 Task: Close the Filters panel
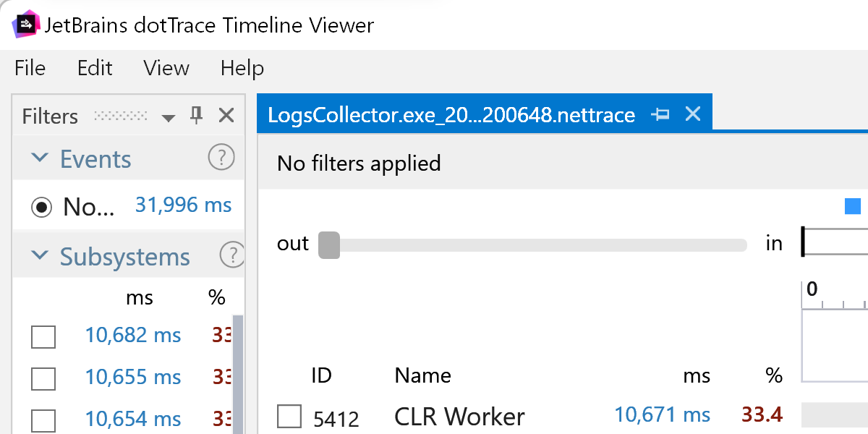pyautogui.click(x=226, y=116)
